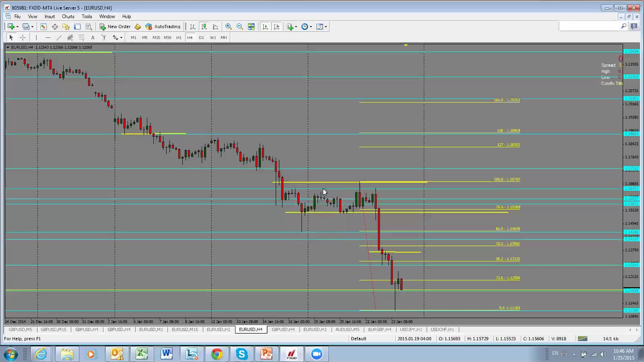The image size is (644, 362).
Task: Select the Crosshair cursor tool
Action: pyautogui.click(x=23, y=37)
